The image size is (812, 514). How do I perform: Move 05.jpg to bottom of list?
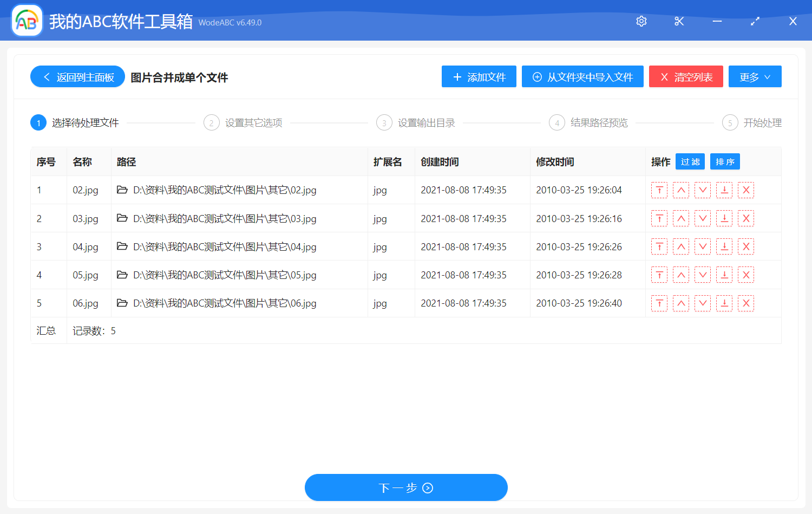pos(724,275)
